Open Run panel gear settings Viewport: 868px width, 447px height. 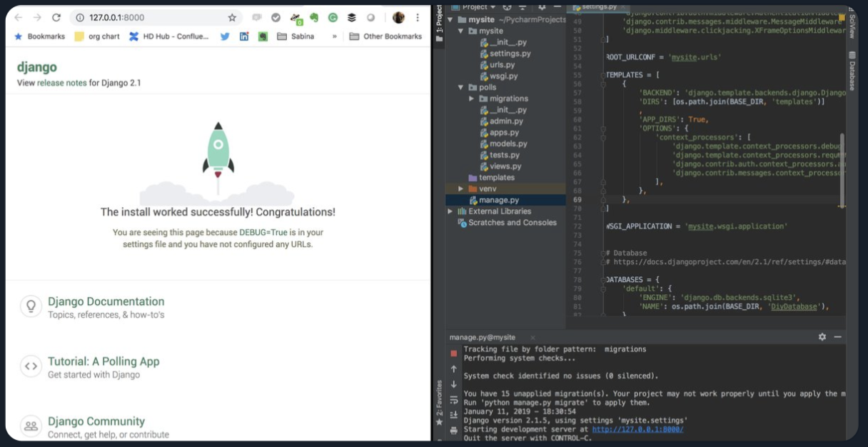click(x=822, y=337)
